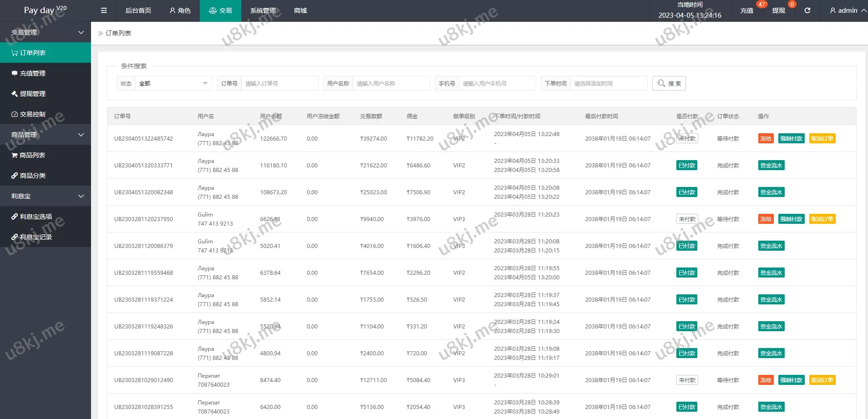Expand the admin user menu
868x419 pixels.
tap(847, 10)
